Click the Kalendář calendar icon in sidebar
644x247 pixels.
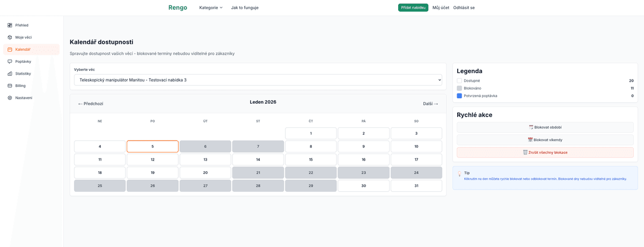10,49
